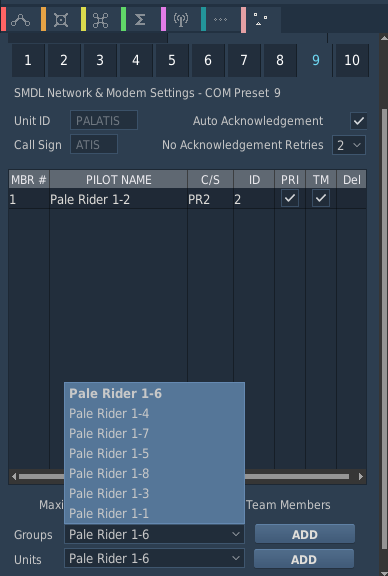Toggle Auto Acknowledgement checkbox
This screenshot has width=388, height=576.
click(359, 121)
